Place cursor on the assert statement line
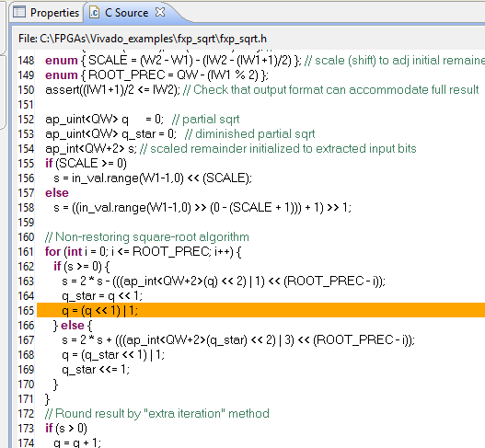 (261, 89)
